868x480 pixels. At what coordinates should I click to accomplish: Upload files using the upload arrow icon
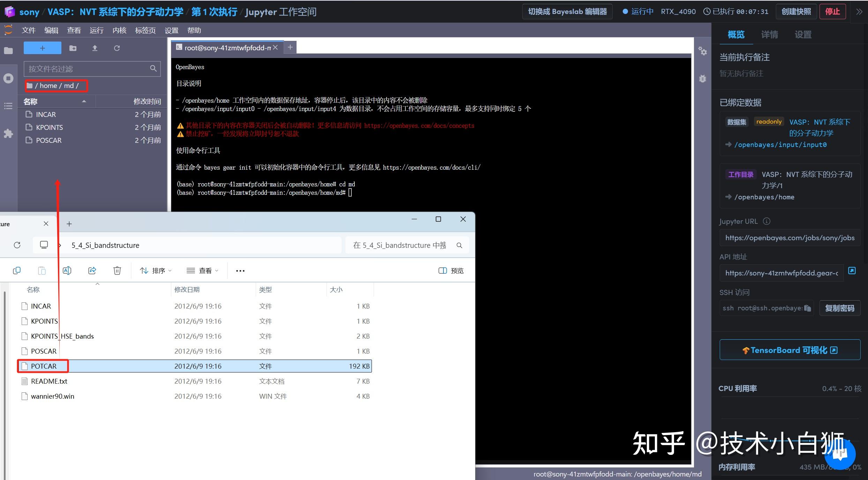pyautogui.click(x=95, y=48)
